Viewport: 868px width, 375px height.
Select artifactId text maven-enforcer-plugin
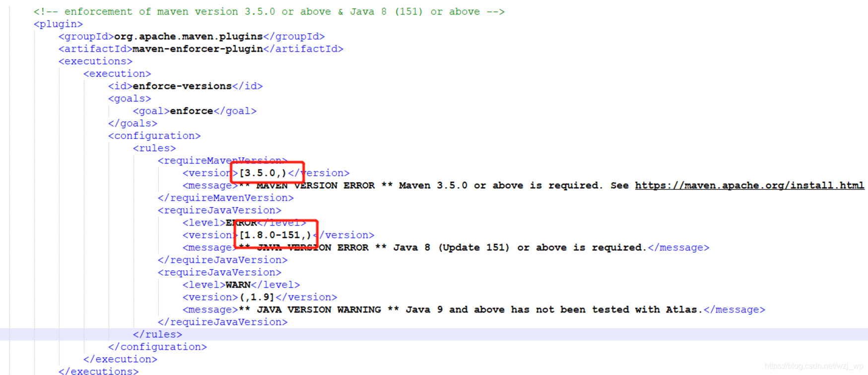click(x=198, y=49)
